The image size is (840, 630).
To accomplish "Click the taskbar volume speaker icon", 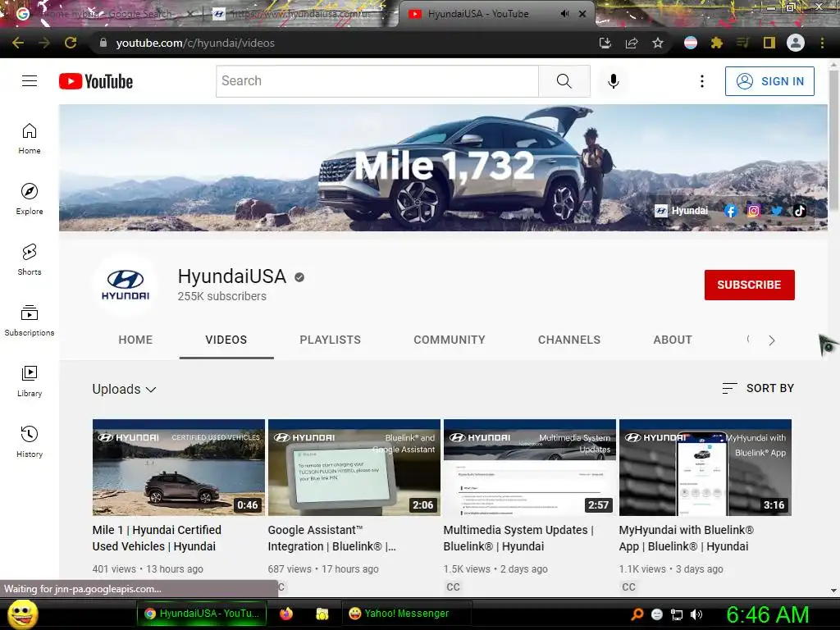I will pos(696,614).
